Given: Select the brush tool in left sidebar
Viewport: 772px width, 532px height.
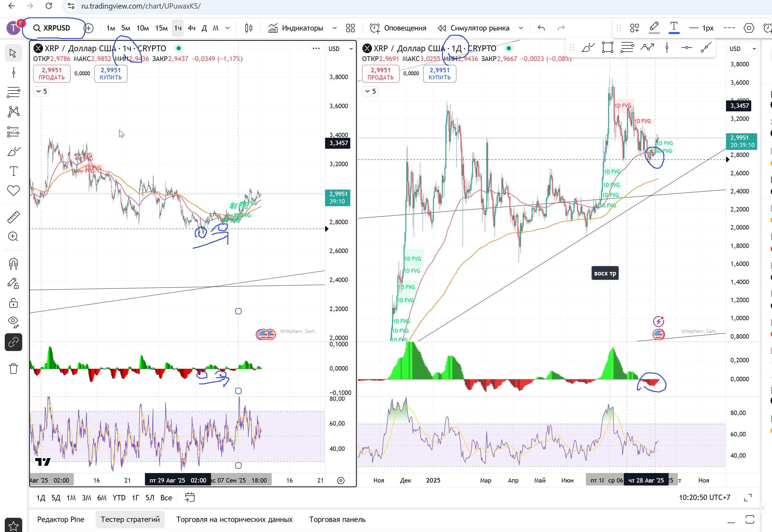Looking at the screenshot, I should (x=13, y=152).
